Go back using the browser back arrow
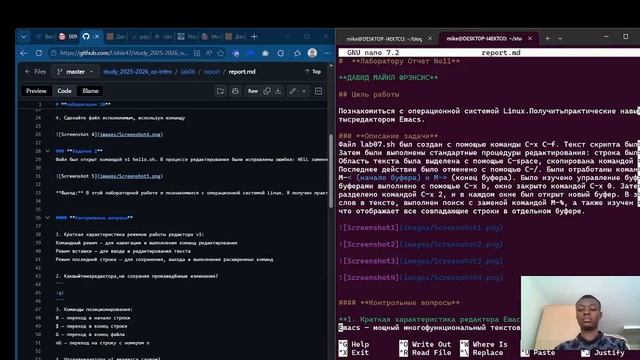 (24, 53)
